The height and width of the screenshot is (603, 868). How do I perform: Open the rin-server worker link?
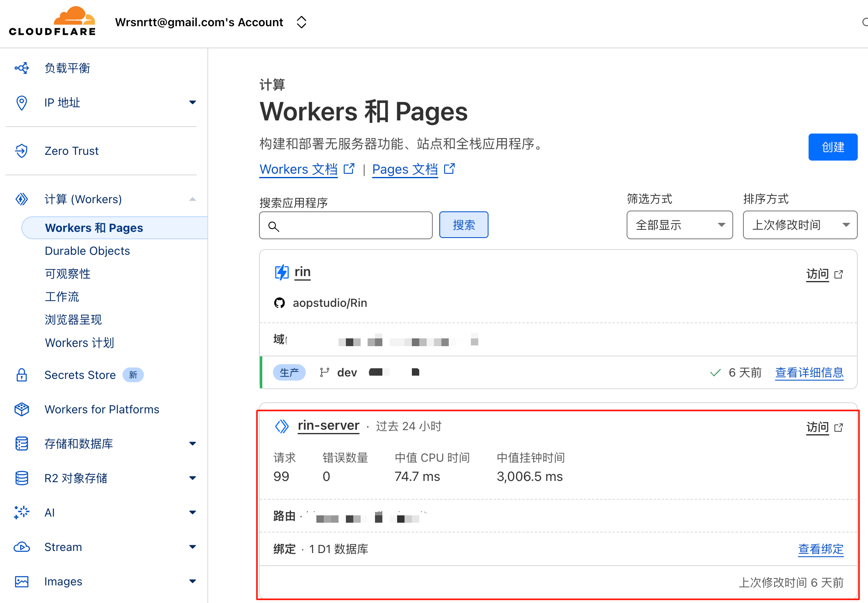(x=328, y=426)
